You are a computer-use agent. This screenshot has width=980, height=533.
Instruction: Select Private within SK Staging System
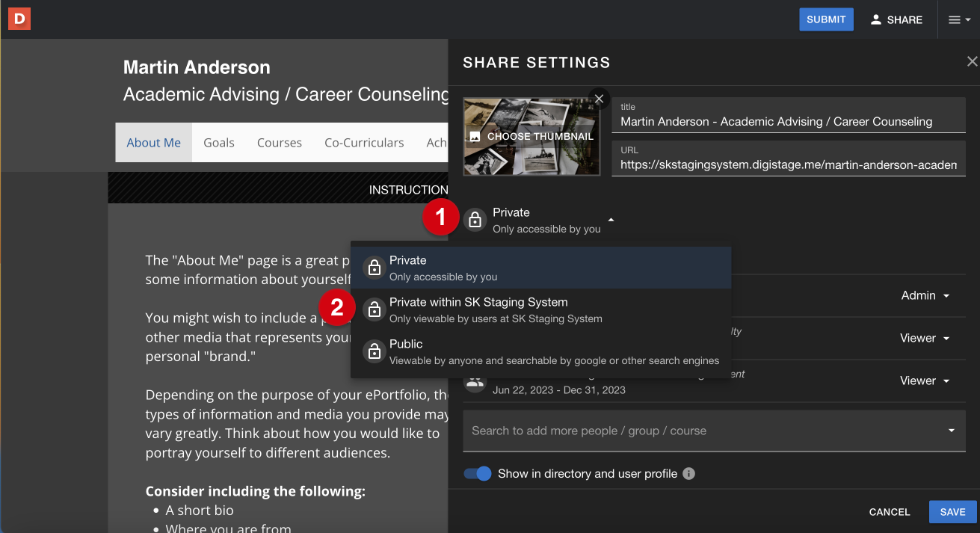pos(540,309)
